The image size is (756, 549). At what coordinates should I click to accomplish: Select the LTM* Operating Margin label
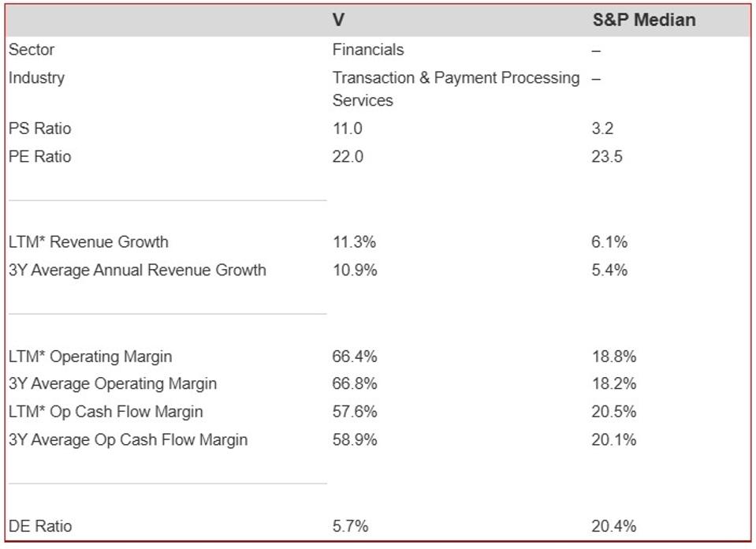[90, 357]
